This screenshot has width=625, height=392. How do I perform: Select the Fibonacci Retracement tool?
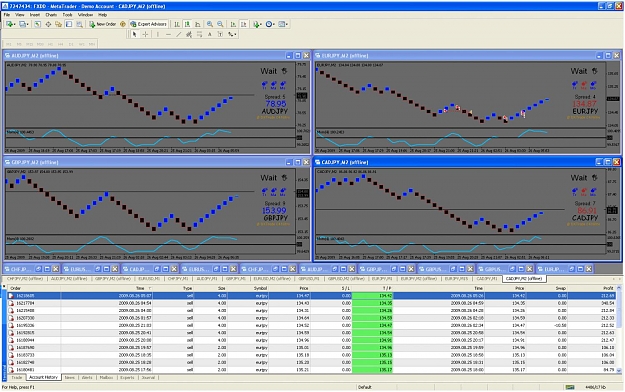pyautogui.click(x=199, y=34)
